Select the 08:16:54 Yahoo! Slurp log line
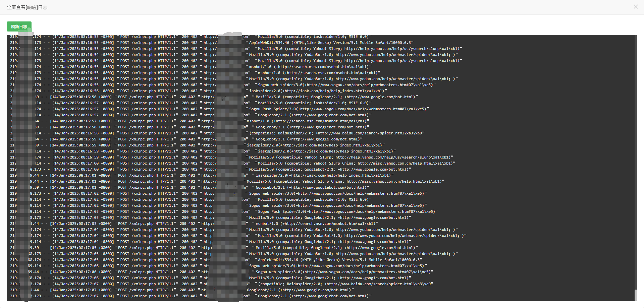The image size is (644, 308). [x=236, y=61]
